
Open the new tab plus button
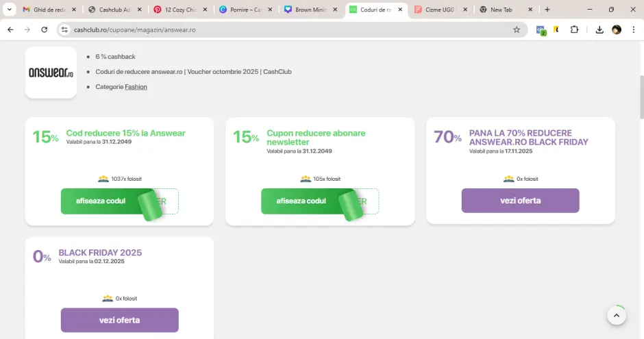click(x=547, y=10)
